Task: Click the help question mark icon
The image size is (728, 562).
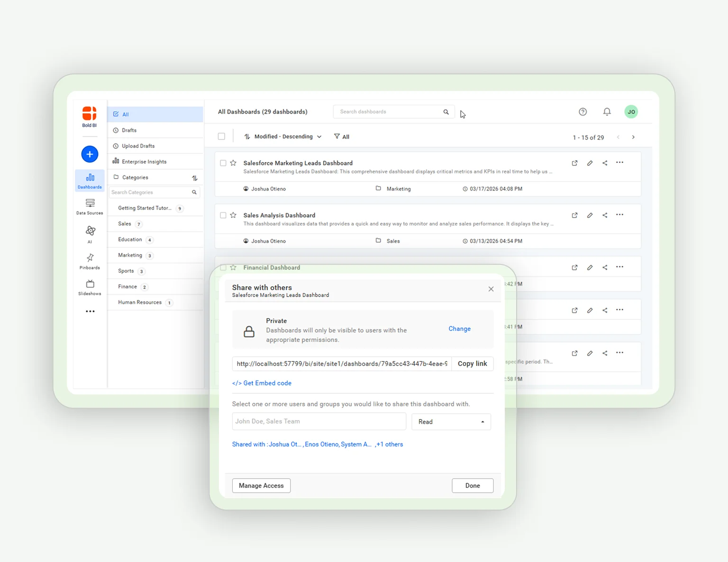Action: click(583, 112)
